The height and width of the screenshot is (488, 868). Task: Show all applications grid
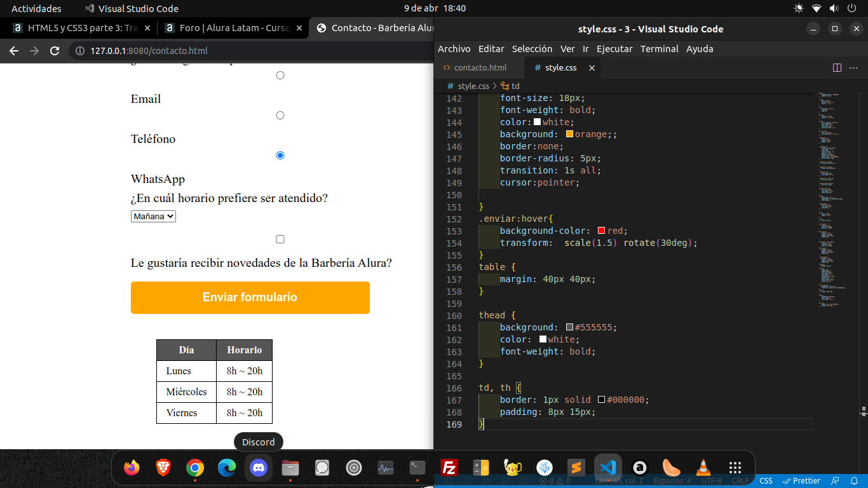735,468
